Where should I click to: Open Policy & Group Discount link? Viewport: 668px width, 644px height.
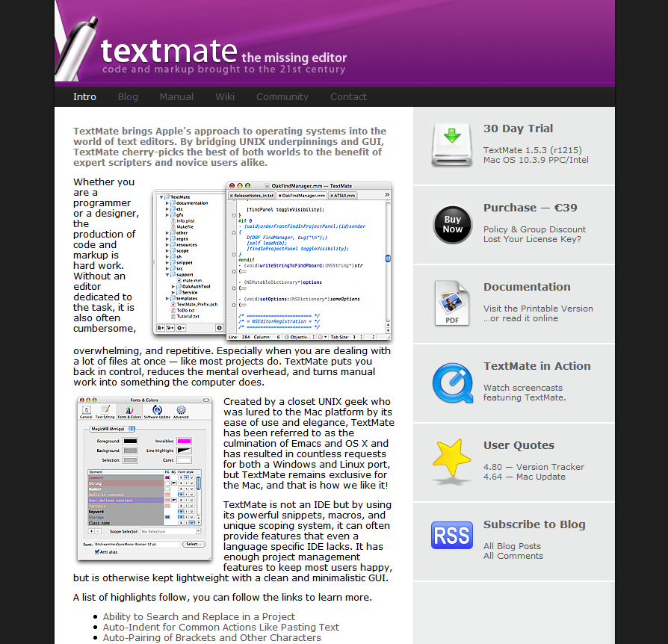(534, 229)
